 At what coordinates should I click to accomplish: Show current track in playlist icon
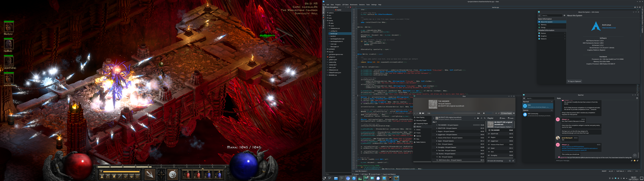(x=510, y=161)
